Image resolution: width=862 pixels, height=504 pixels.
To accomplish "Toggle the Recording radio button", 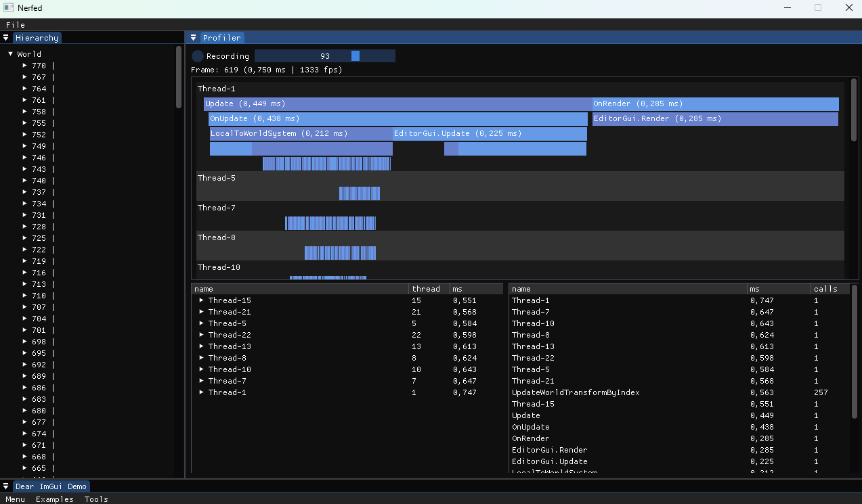I will point(197,56).
